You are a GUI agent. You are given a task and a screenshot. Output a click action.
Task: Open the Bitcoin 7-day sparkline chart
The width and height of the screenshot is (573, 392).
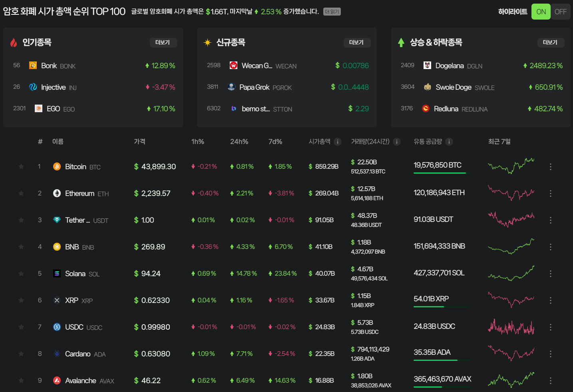pyautogui.click(x=511, y=166)
